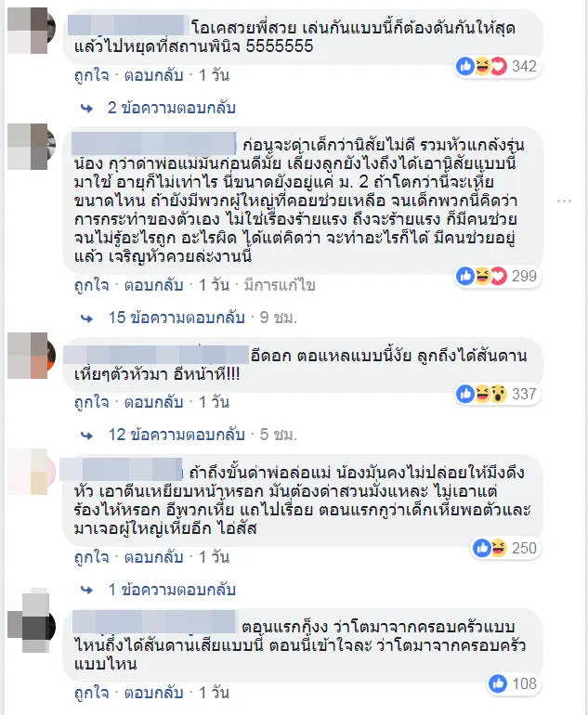This screenshot has width=588, height=715.
Task: Like the first comment using ถูกใจ
Action: pyautogui.click(x=92, y=76)
